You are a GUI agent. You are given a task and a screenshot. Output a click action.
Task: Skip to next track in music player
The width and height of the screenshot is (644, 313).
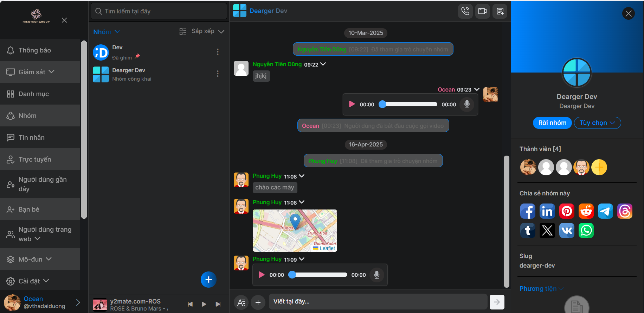pos(218,304)
